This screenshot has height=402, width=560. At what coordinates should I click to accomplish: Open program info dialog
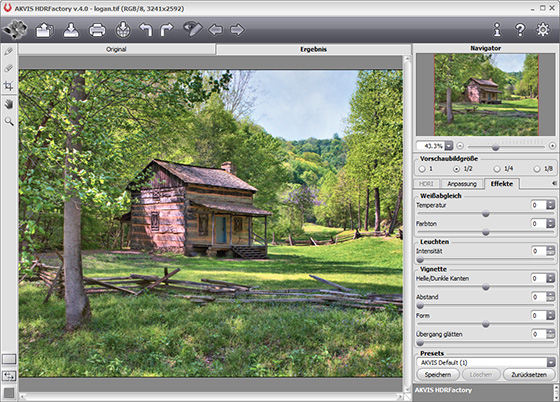[x=497, y=30]
